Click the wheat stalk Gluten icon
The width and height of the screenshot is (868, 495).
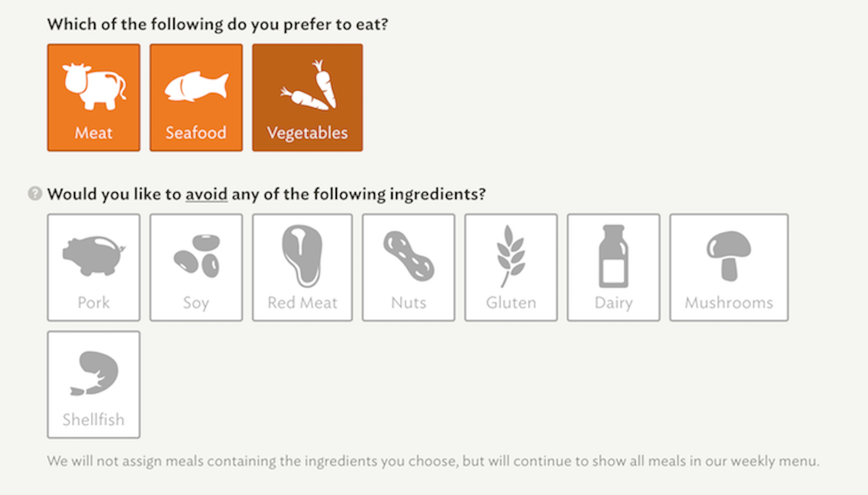(x=510, y=256)
